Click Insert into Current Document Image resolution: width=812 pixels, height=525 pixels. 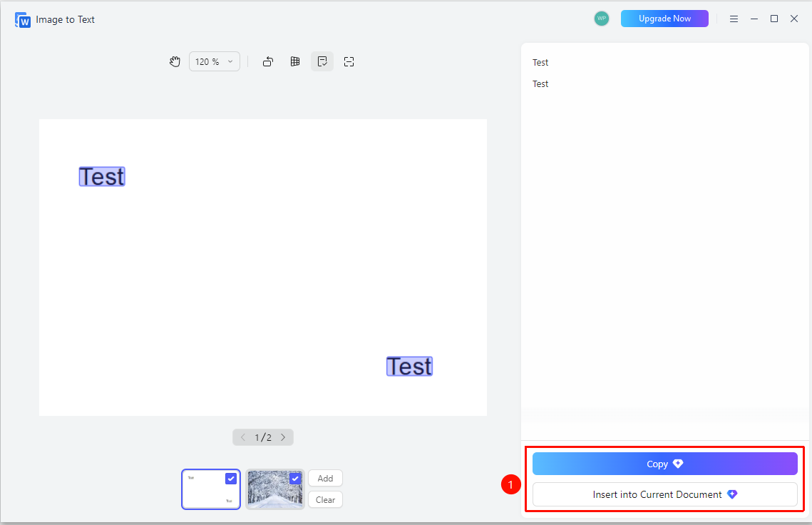(665, 494)
